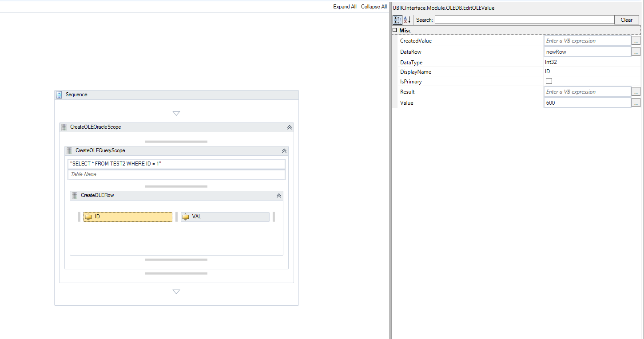The height and width of the screenshot is (339, 644).
Task: Collapse the Misc property category
Action: pos(394,30)
